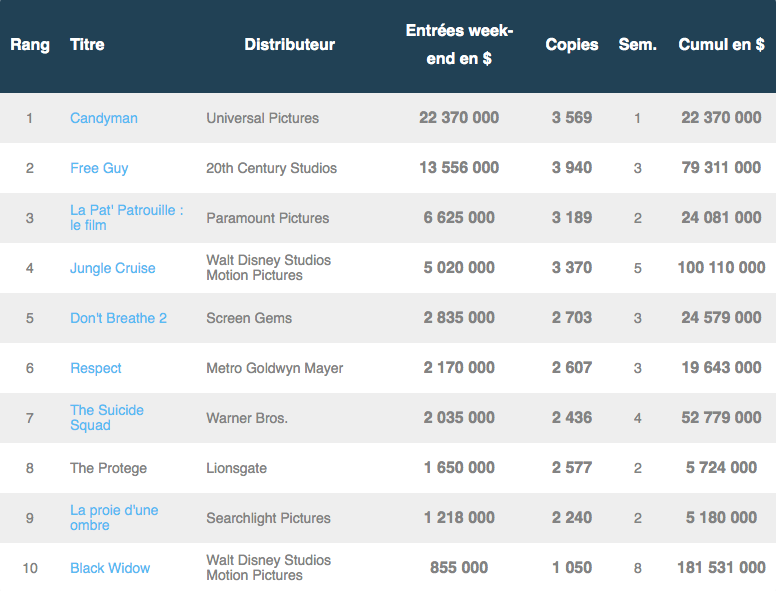776x591 pixels.
Task: Select cumulative total 79 311 000
Action: tap(722, 168)
